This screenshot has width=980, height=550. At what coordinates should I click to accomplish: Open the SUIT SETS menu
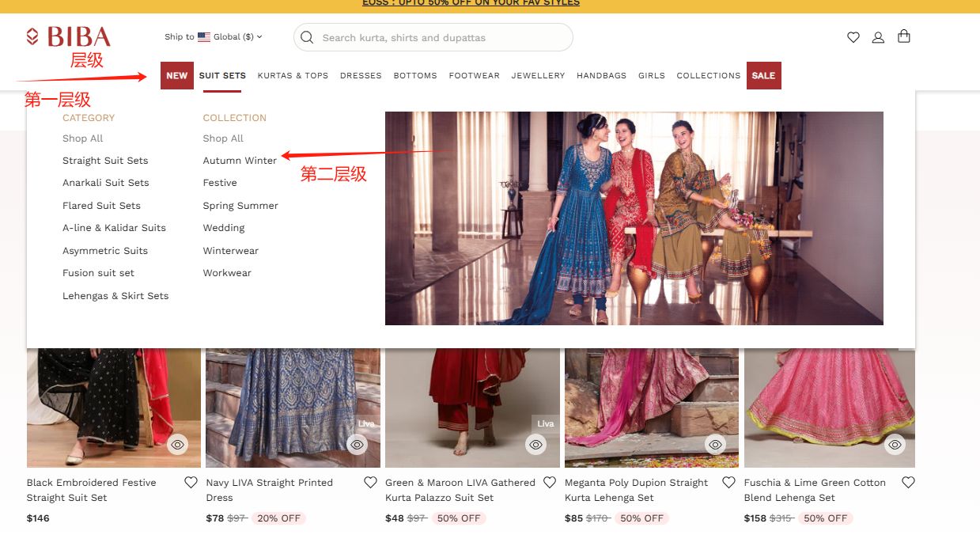pyautogui.click(x=222, y=75)
